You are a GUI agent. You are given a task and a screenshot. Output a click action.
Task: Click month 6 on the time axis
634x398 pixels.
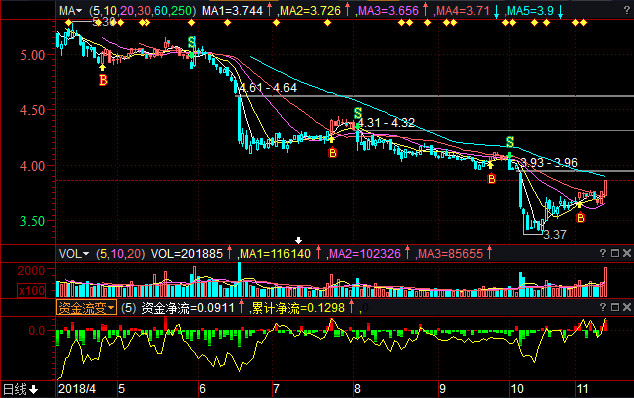(x=203, y=389)
